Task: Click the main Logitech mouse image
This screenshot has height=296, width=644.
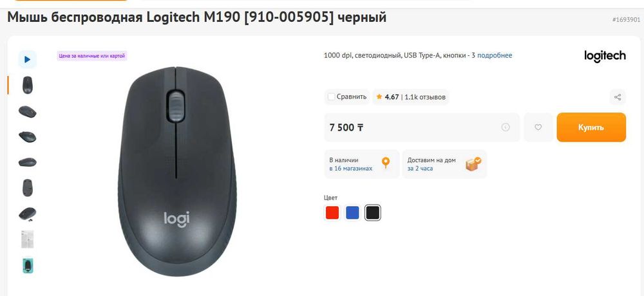Action: [177, 171]
